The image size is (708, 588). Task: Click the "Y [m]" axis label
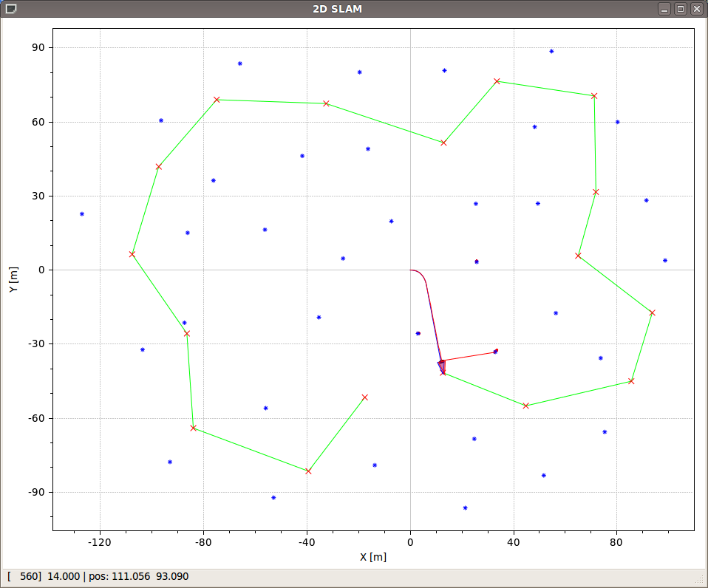pyautogui.click(x=13, y=279)
